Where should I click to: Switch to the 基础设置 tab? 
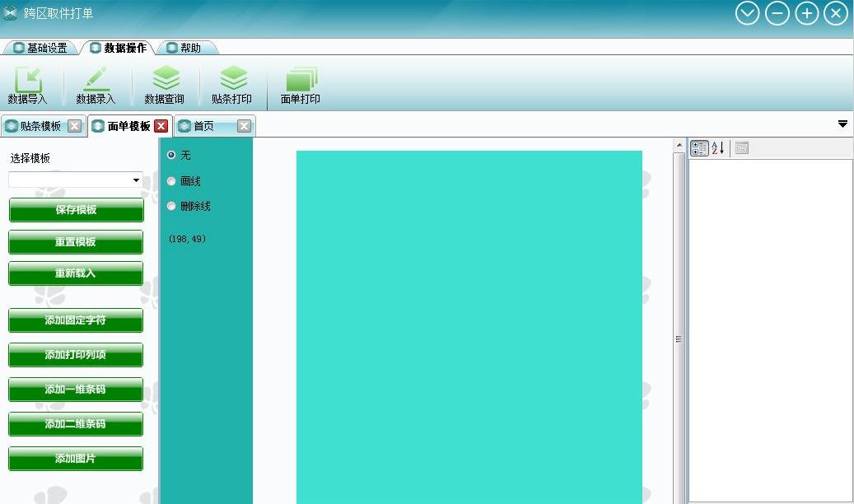click(x=40, y=48)
